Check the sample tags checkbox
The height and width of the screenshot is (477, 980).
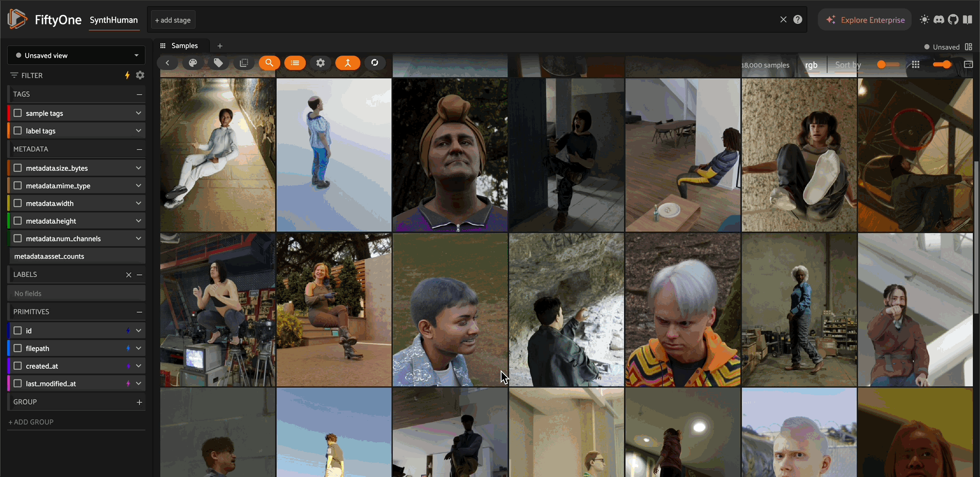click(x=18, y=113)
